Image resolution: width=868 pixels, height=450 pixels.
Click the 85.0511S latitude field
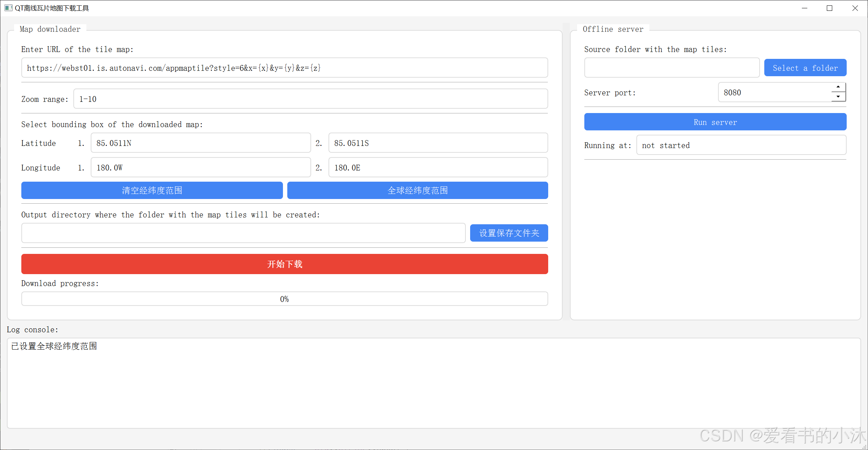pos(438,143)
